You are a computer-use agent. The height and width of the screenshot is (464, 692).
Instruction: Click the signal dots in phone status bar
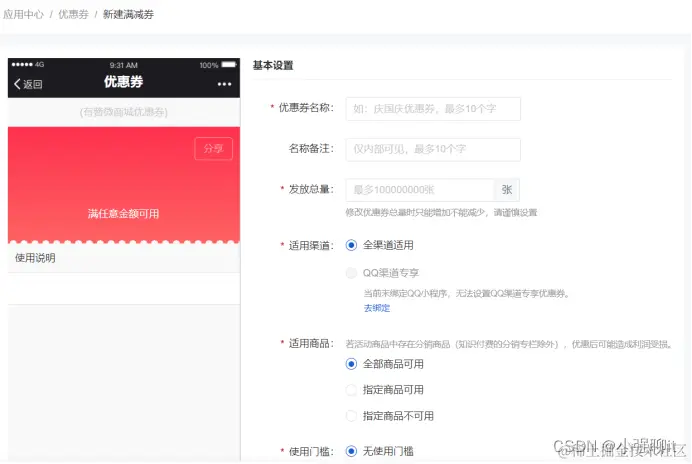[22, 64]
